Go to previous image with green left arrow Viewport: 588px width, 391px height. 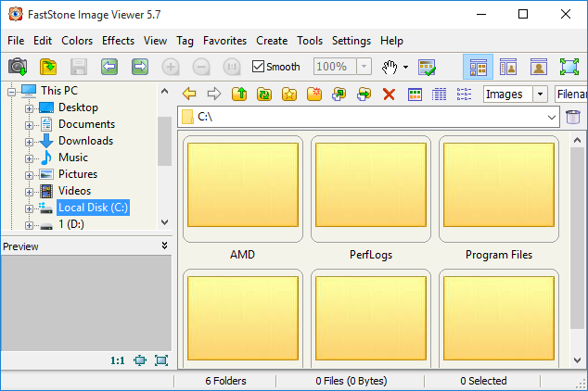109,67
